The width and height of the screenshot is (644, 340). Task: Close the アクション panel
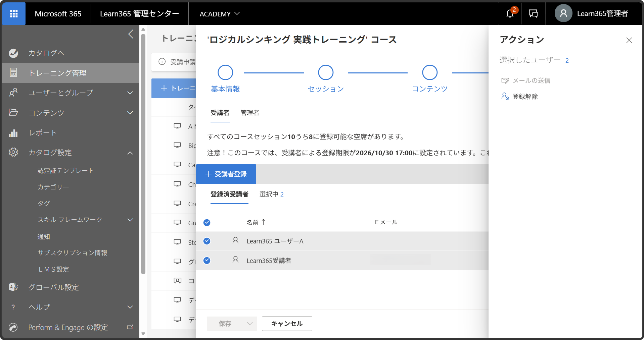(x=629, y=40)
